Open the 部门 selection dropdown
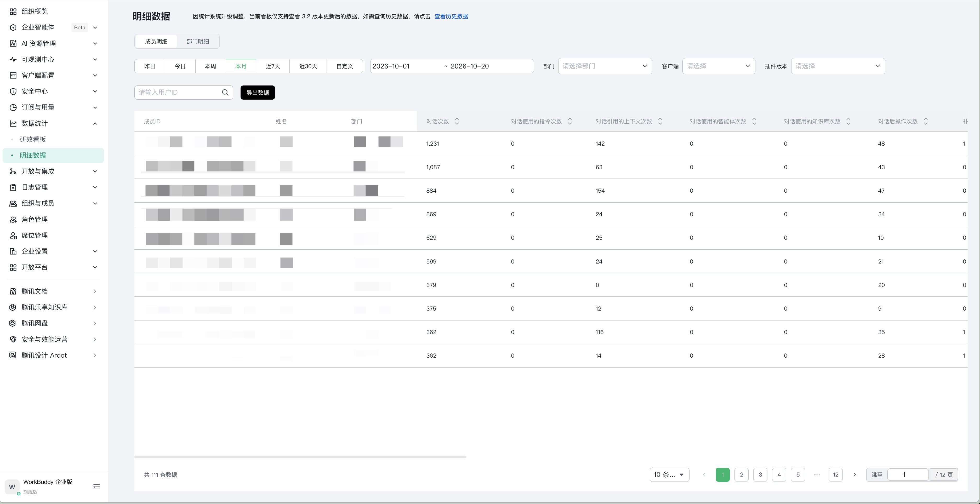Image resolution: width=980 pixels, height=504 pixels. point(605,66)
